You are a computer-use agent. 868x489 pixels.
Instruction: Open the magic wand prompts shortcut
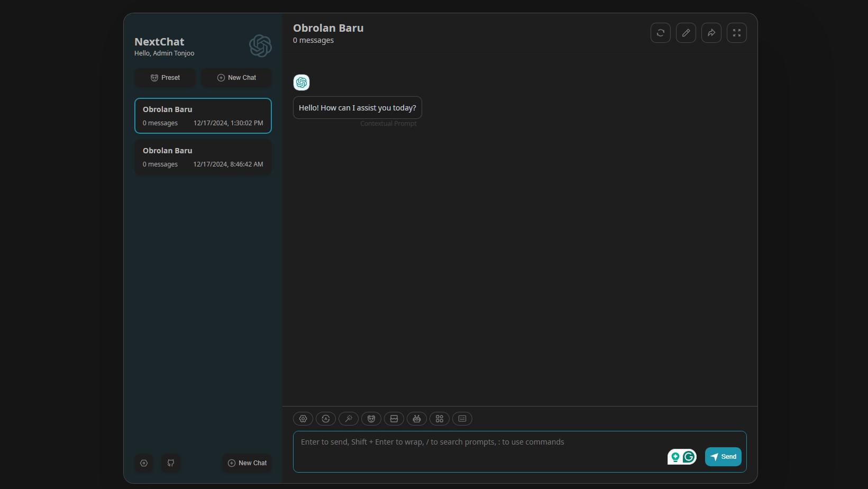click(x=349, y=419)
